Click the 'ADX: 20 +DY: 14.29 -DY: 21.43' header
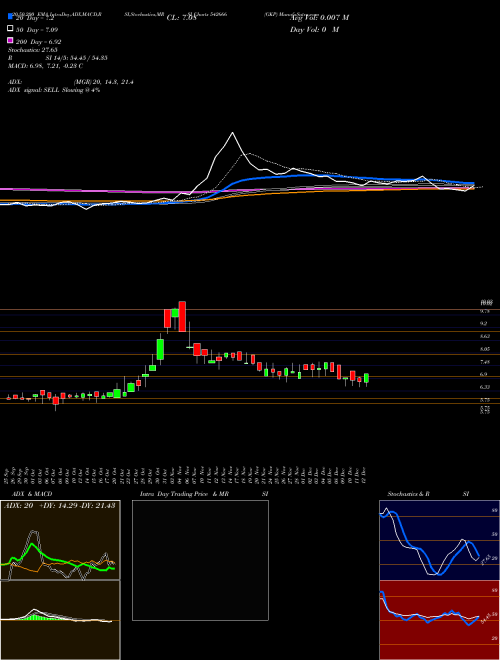 coord(59,505)
